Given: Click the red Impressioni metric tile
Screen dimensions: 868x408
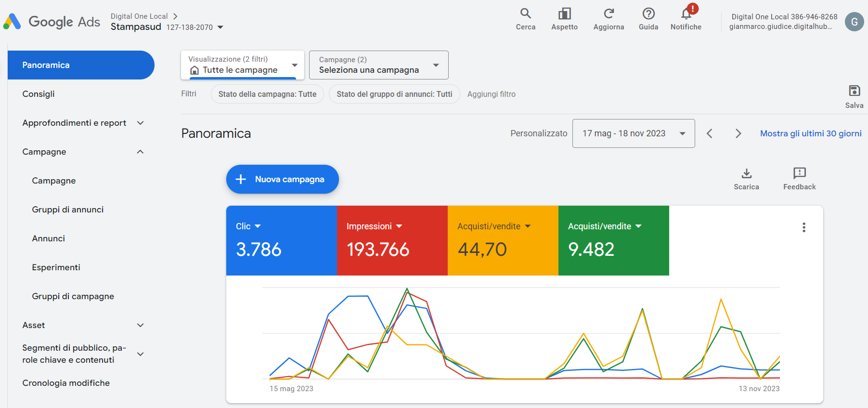Looking at the screenshot, I should 392,240.
